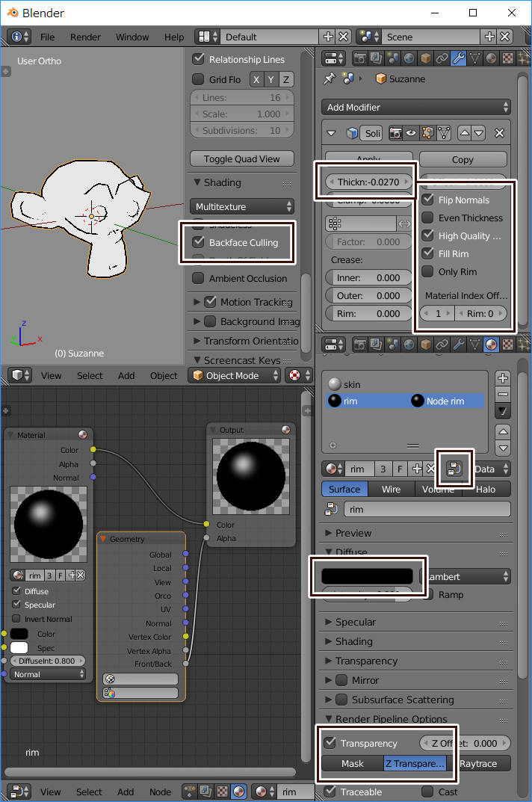Open Constraints tab in the modifier panel header
The width and height of the screenshot is (532, 802).
(442, 58)
